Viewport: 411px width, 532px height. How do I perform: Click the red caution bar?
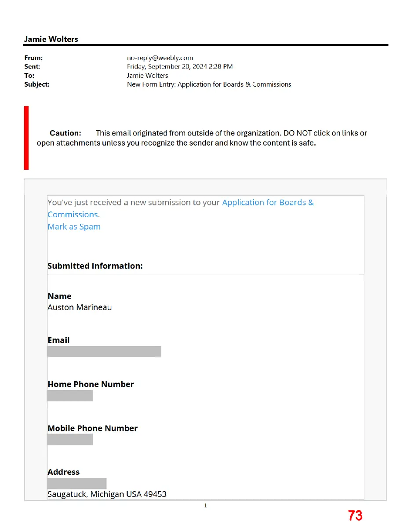(x=26, y=138)
